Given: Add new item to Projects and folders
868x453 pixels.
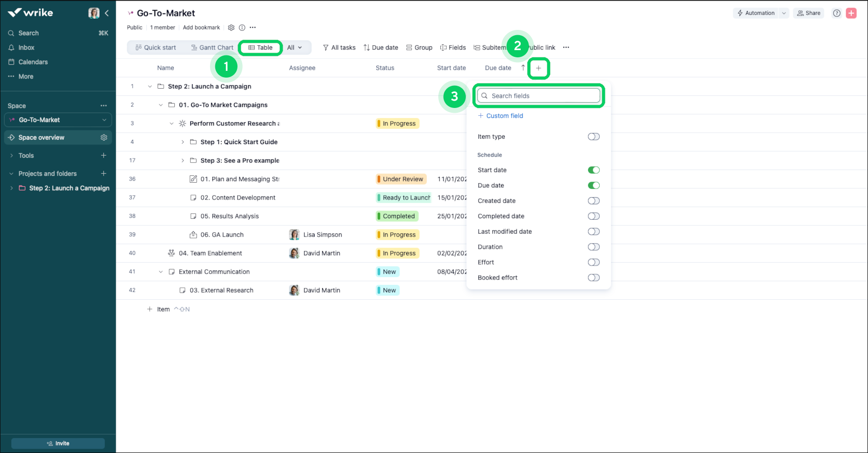Looking at the screenshot, I should [x=104, y=173].
